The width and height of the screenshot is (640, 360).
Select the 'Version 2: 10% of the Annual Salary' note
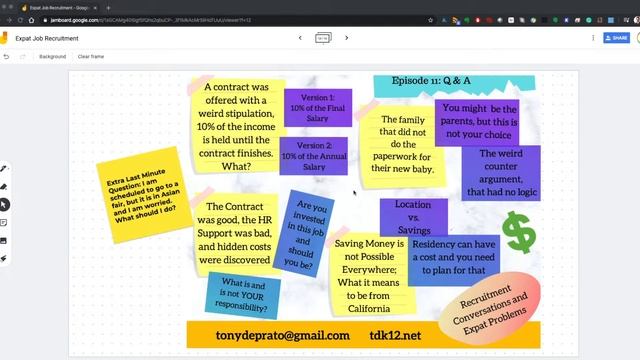coord(313,156)
